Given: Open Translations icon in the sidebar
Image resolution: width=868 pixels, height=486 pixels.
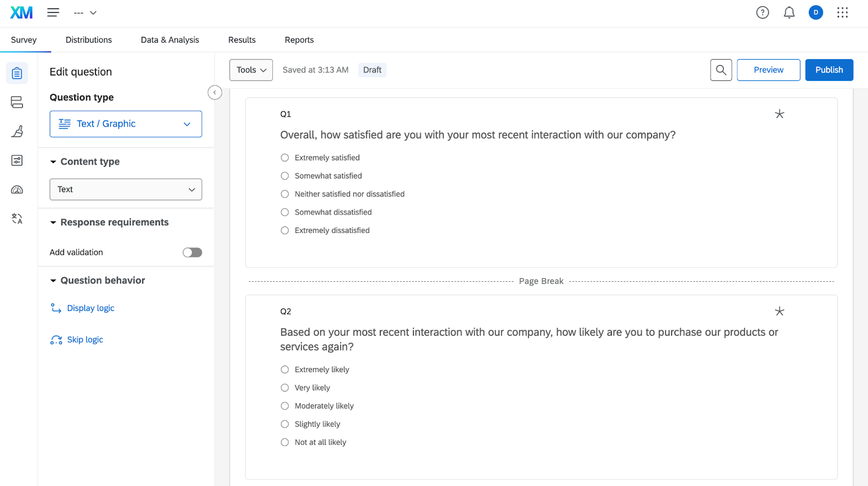Looking at the screenshot, I should click(x=17, y=219).
